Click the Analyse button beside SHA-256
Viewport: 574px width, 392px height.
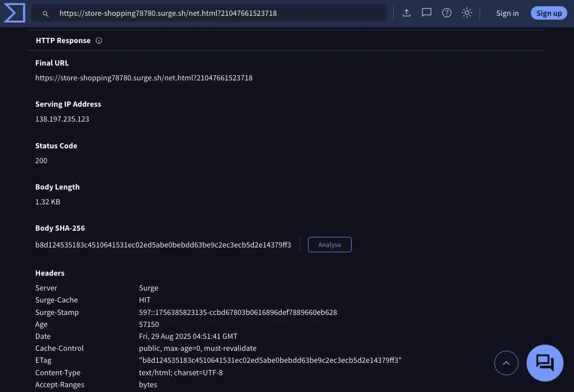(x=330, y=245)
